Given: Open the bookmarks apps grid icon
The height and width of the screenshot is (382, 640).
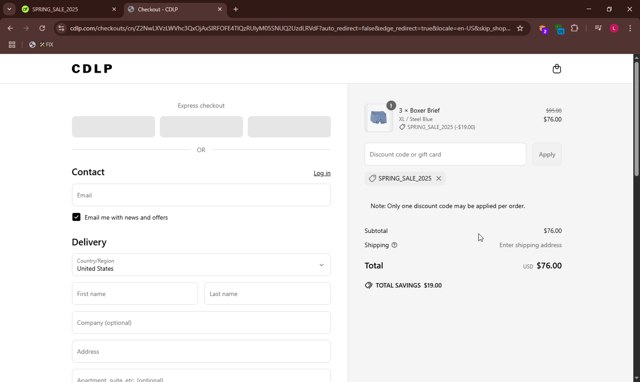Looking at the screenshot, I should (x=12, y=44).
